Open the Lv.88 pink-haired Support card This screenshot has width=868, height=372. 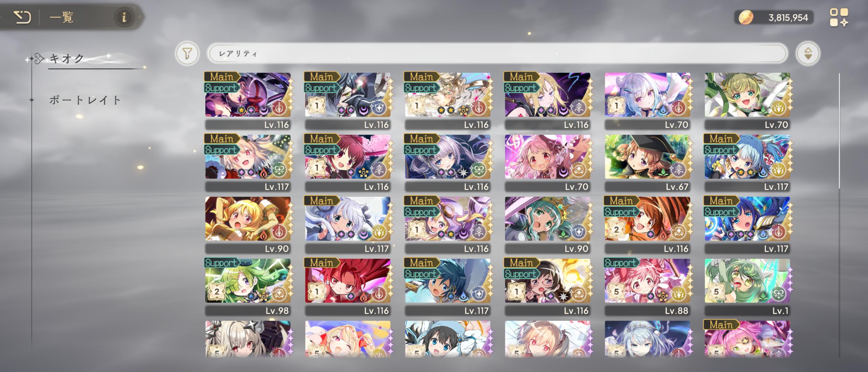648,287
